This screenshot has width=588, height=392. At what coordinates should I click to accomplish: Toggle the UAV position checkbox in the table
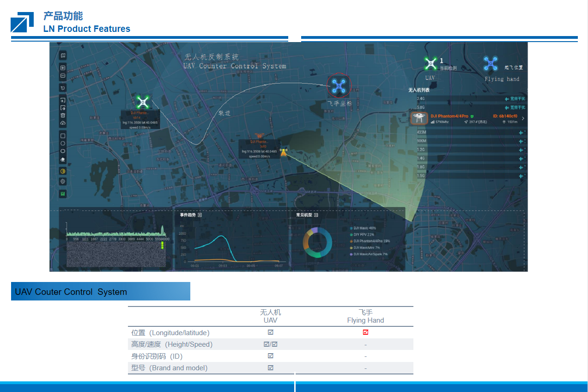point(271,332)
